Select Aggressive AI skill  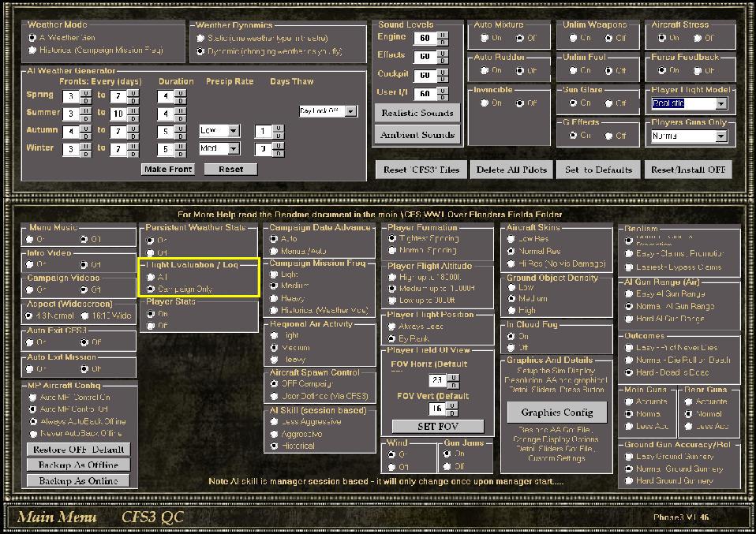tap(275, 435)
